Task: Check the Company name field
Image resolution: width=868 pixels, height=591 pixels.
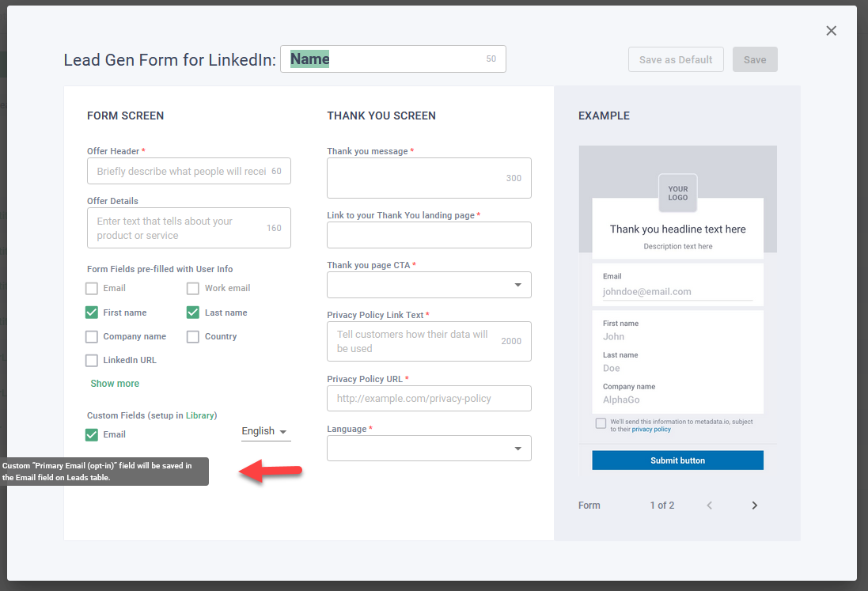Action: [92, 336]
